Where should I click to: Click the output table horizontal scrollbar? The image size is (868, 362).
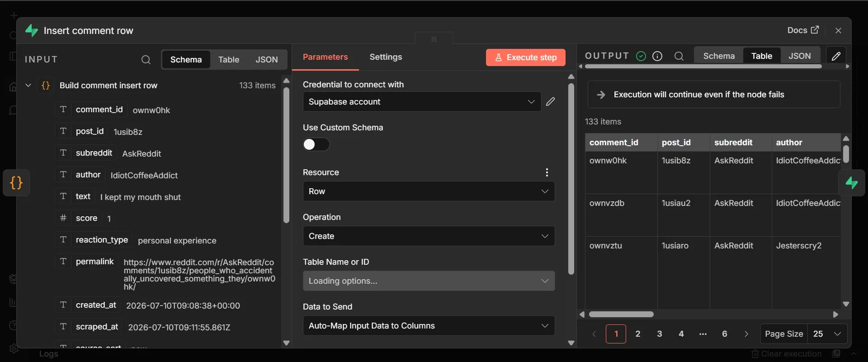(x=621, y=314)
